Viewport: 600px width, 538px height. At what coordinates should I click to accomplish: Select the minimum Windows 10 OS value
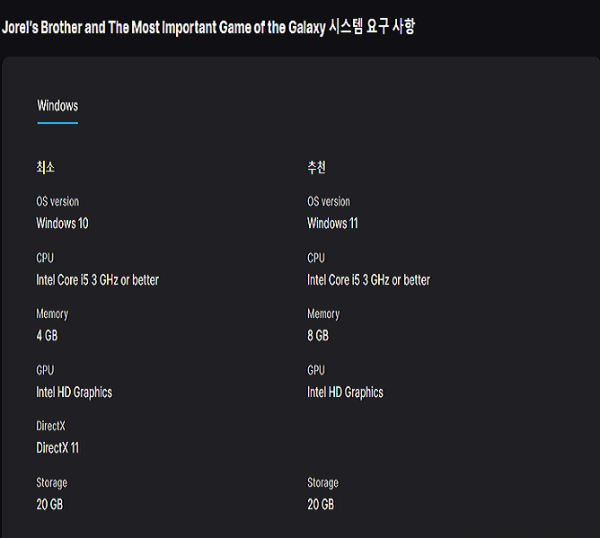pyautogui.click(x=62, y=223)
